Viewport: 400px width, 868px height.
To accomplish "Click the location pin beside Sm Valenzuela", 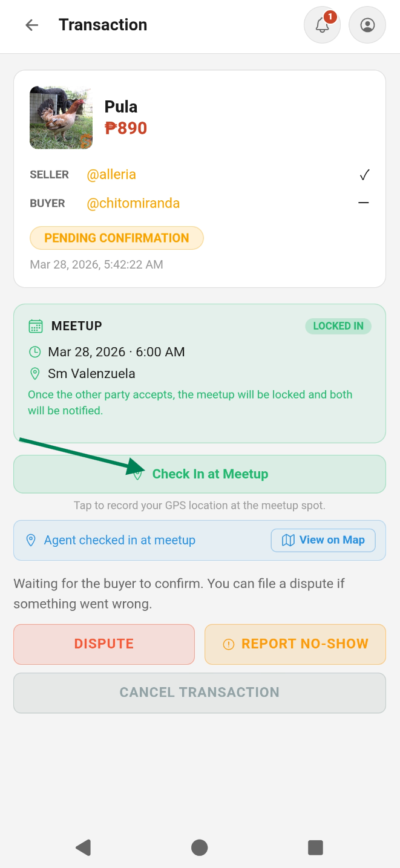I will pos(34,373).
